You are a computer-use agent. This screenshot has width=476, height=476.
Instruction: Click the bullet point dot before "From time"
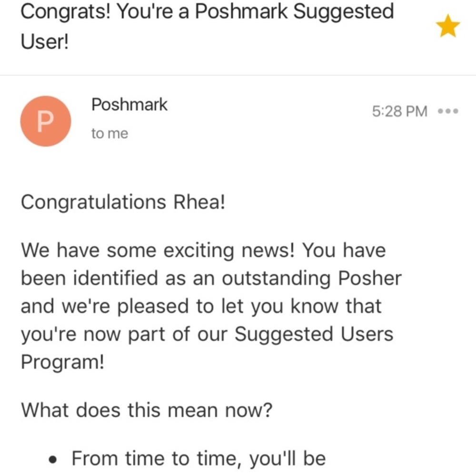pyautogui.click(x=54, y=460)
